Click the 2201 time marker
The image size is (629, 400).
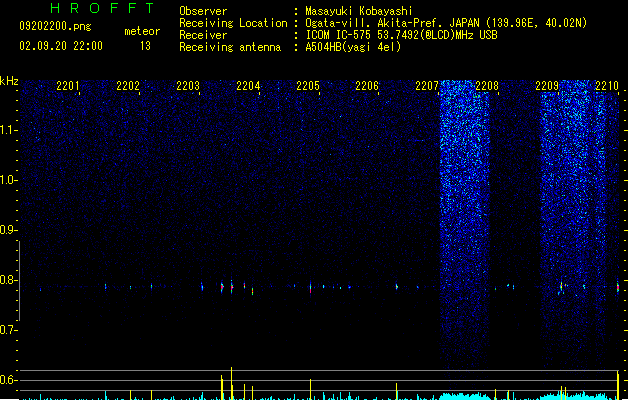[68, 86]
